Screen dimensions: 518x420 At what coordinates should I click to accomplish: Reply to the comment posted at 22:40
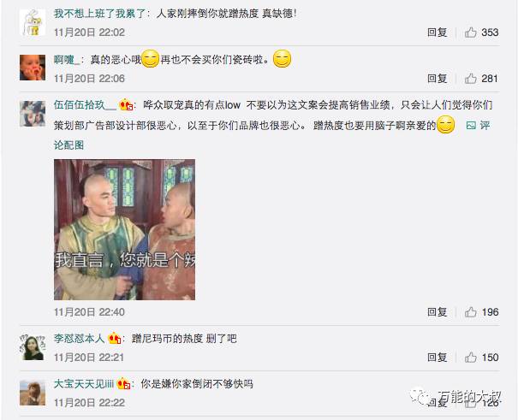pos(437,312)
